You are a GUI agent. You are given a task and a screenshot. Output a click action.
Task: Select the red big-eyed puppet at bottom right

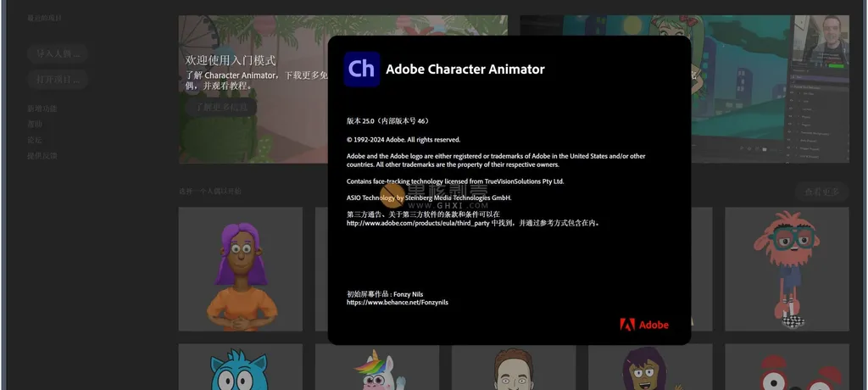click(787, 367)
